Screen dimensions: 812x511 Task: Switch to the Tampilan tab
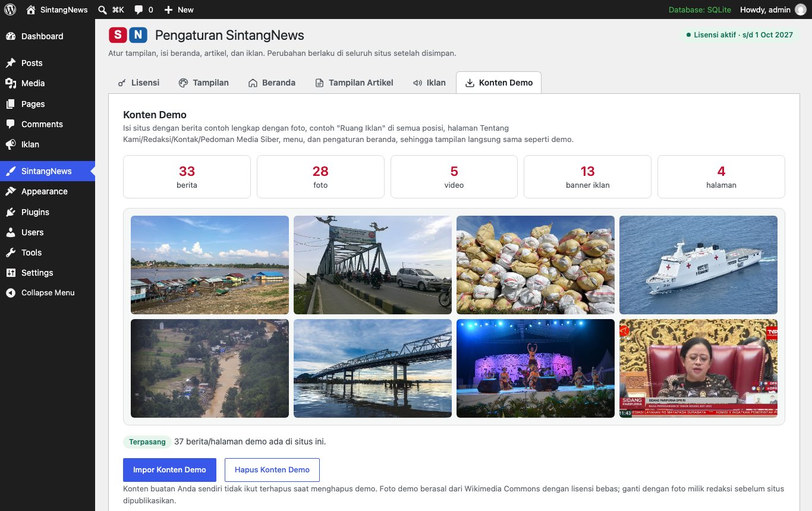[x=203, y=83]
